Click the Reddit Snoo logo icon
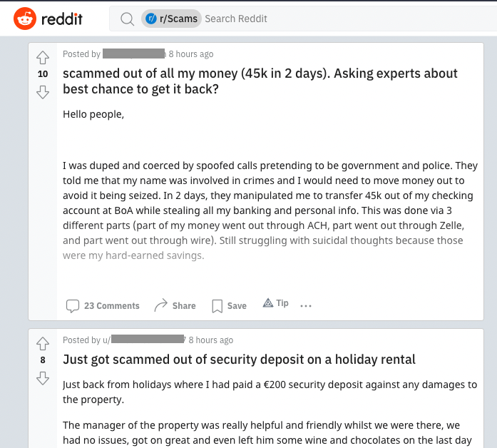Screen dimensions: 497x448 tap(25, 19)
